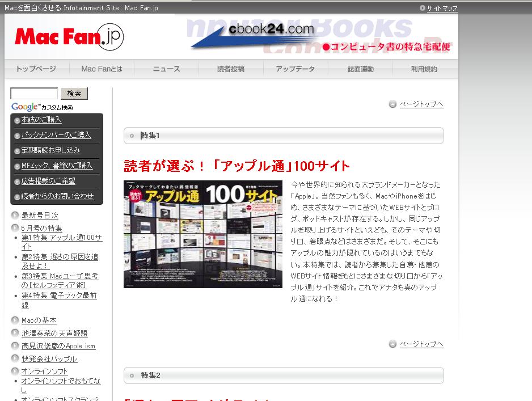Open 第2特集 遅さの原因を追及せよ link
This screenshot has height=401, width=532.
(60, 261)
